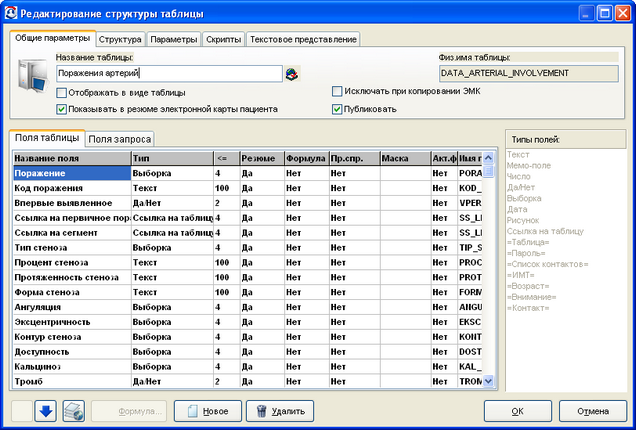The image size is (636, 430).
Task: Click 'Текст' in the field types list
Action: point(518,155)
